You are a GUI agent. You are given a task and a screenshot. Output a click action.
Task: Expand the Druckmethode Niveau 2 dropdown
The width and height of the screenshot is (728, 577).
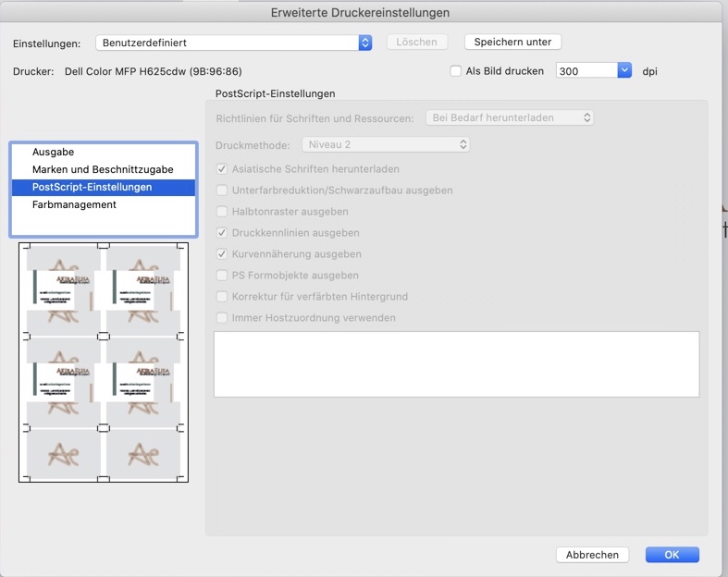(x=386, y=144)
